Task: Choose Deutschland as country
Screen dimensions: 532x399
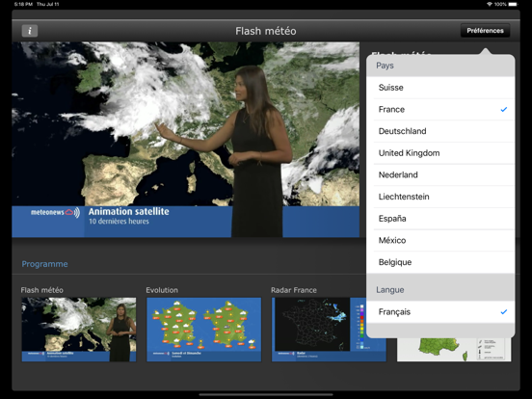Action: pos(440,131)
